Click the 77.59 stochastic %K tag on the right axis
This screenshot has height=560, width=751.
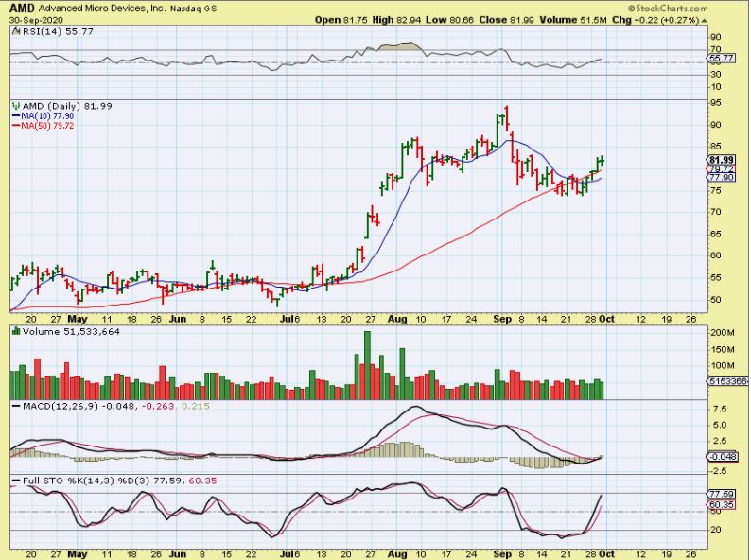click(x=722, y=494)
